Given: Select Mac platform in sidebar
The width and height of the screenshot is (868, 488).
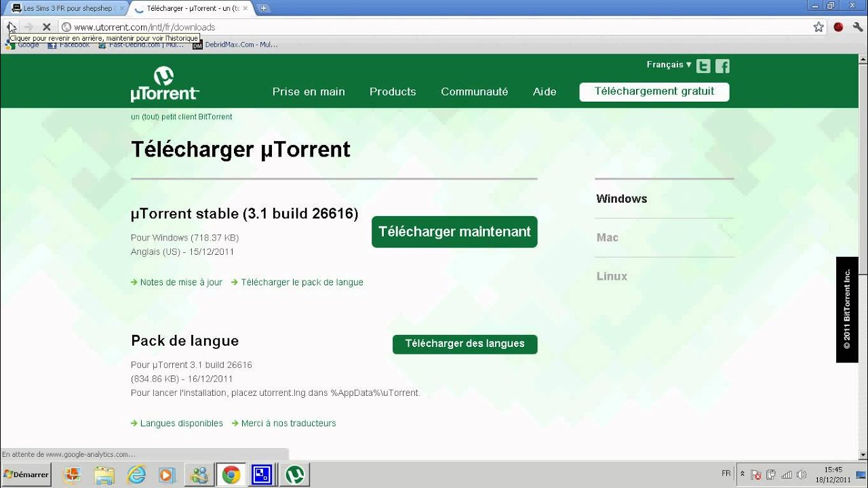Looking at the screenshot, I should [x=608, y=237].
